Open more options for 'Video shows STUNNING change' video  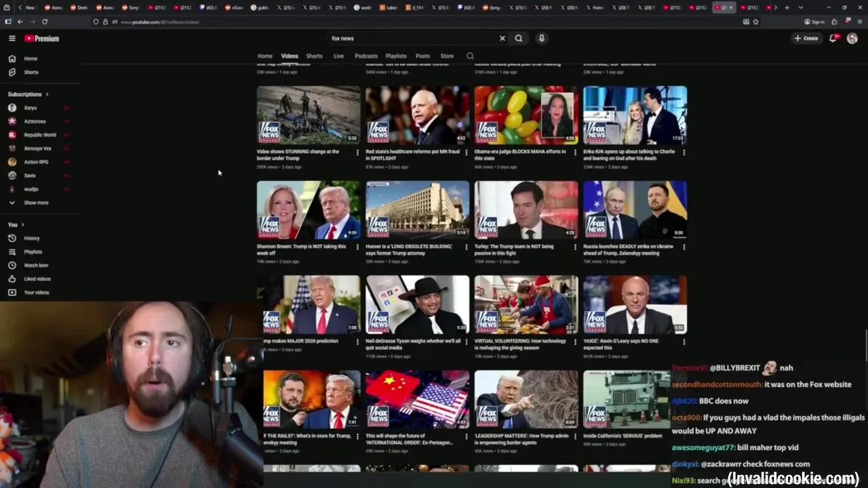coord(357,152)
